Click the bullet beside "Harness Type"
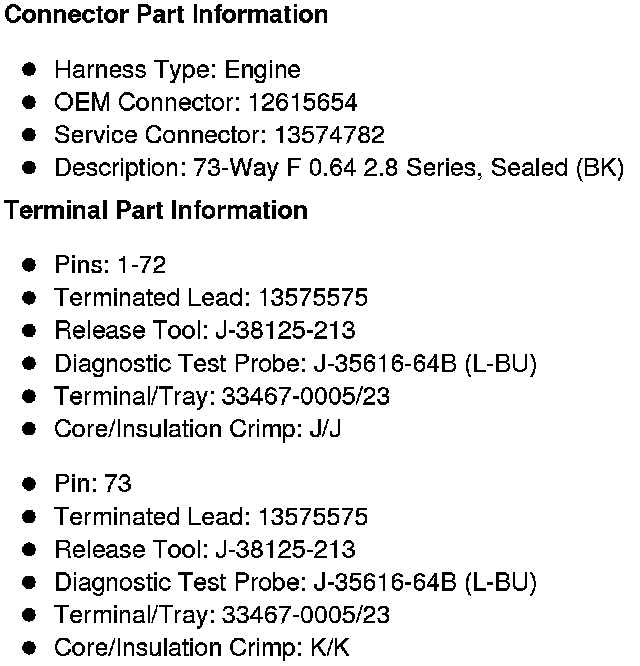The width and height of the screenshot is (640, 666). tap(30, 70)
